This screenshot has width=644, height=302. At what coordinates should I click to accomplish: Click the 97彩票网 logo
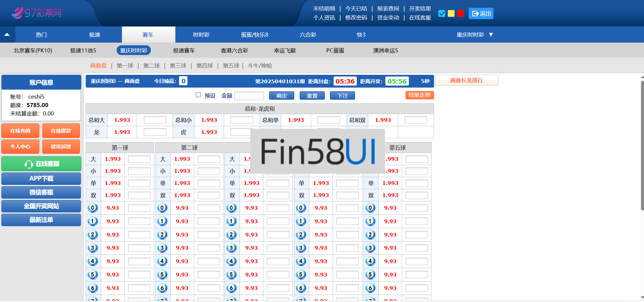coord(37,13)
